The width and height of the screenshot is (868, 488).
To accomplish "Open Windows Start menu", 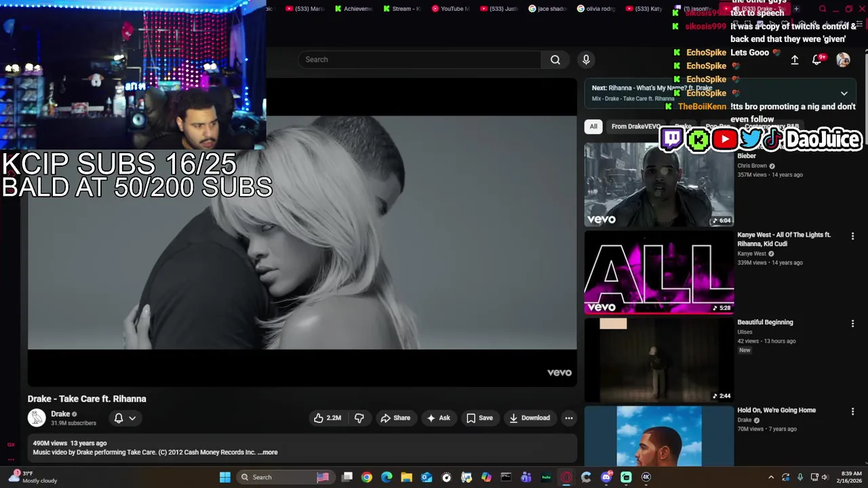I will pos(225,477).
